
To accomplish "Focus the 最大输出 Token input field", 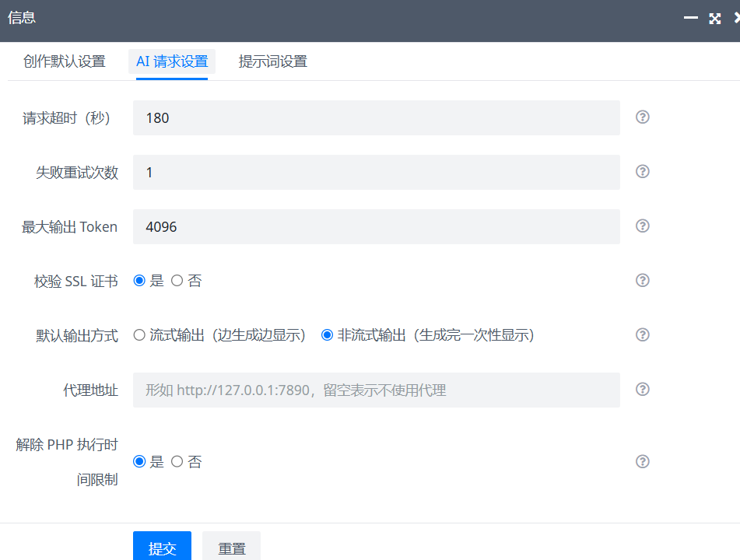I will point(376,227).
